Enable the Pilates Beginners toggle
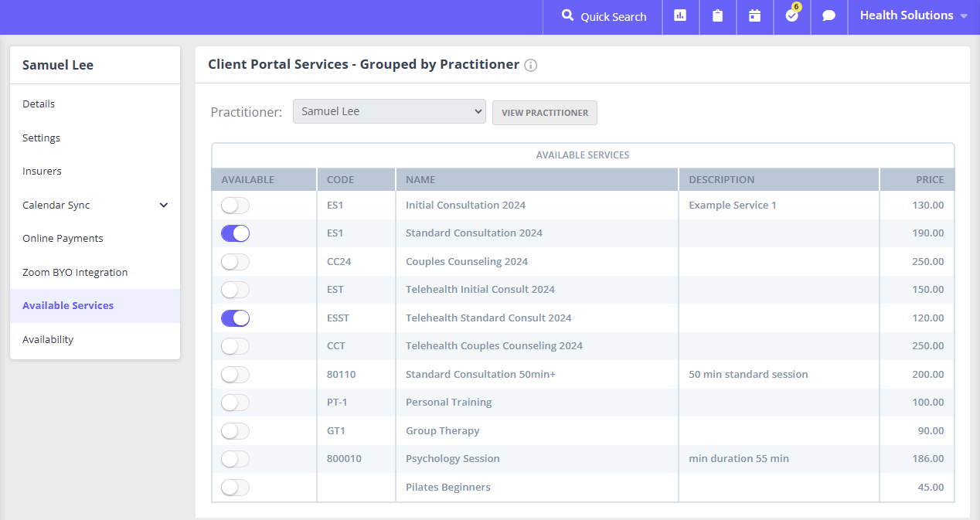 [x=235, y=488]
